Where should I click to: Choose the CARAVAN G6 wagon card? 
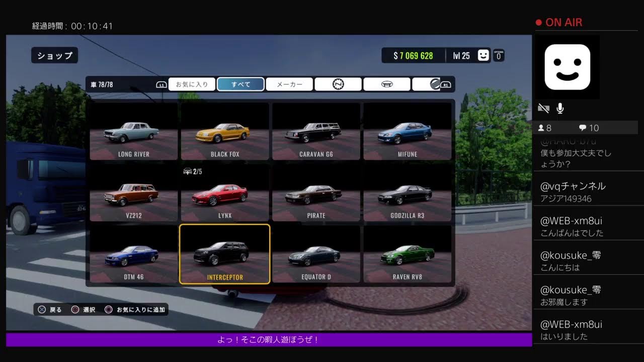pyautogui.click(x=316, y=132)
